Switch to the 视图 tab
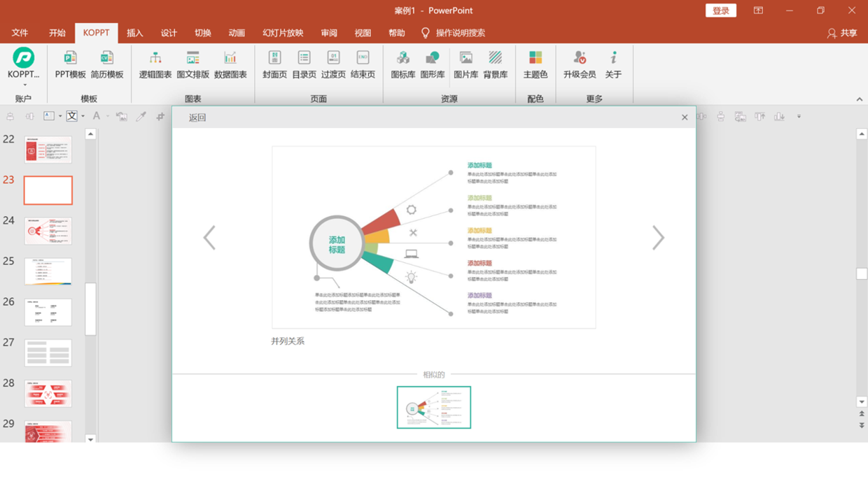 click(363, 33)
